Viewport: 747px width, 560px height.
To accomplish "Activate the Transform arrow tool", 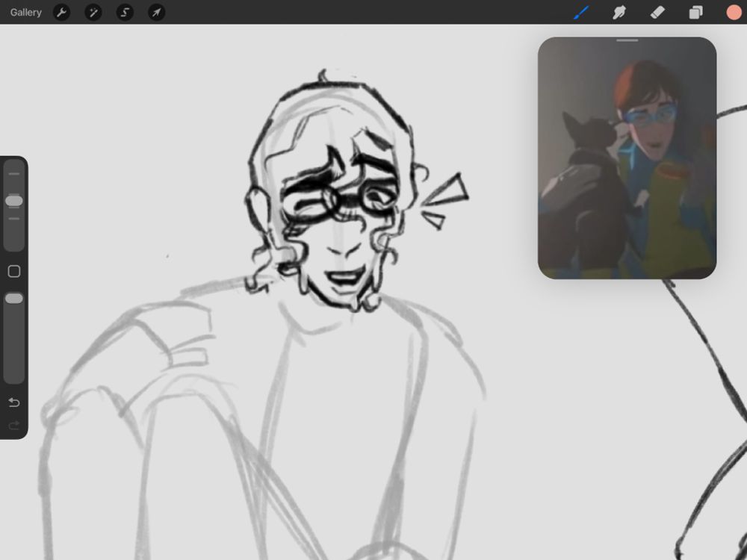I will 156,13.
